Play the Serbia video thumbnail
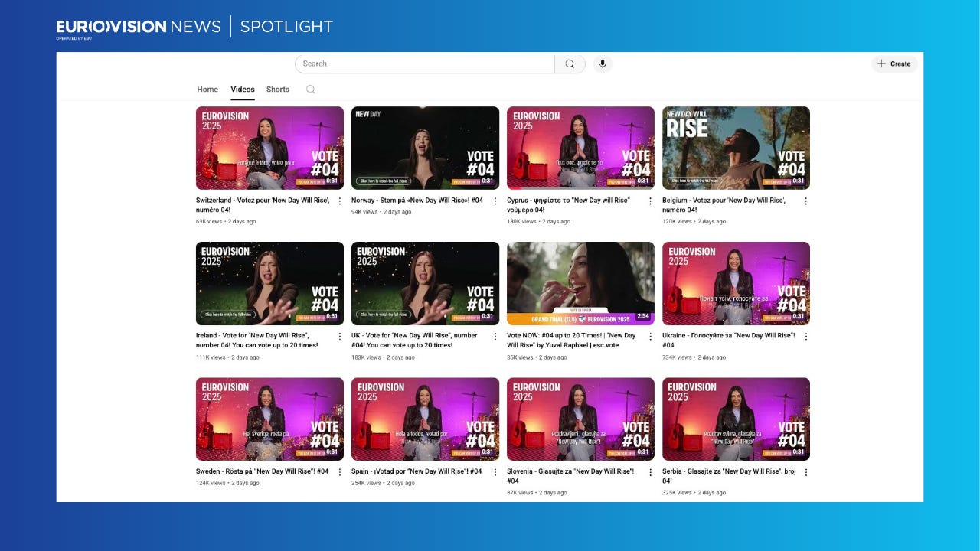Viewport: 980px width, 551px height. click(736, 419)
